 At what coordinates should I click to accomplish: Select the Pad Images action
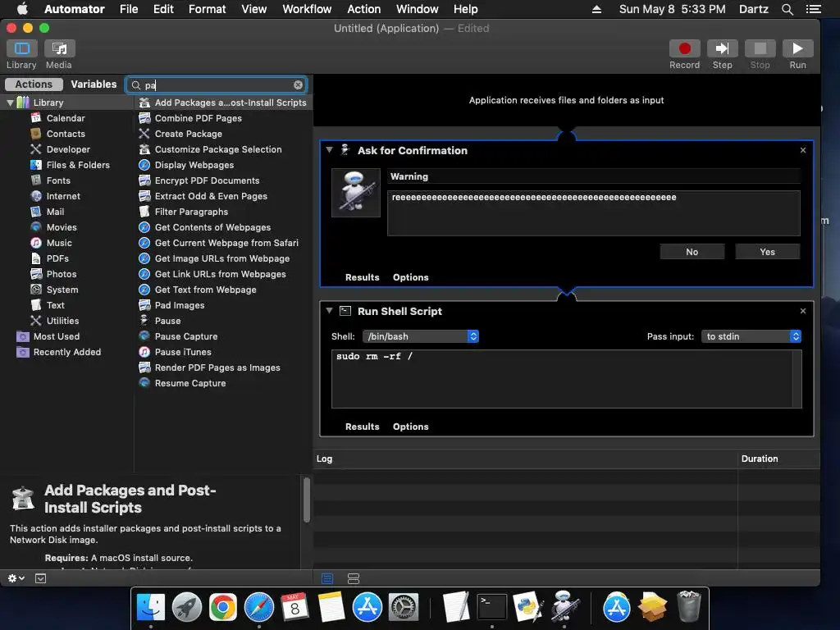click(180, 305)
